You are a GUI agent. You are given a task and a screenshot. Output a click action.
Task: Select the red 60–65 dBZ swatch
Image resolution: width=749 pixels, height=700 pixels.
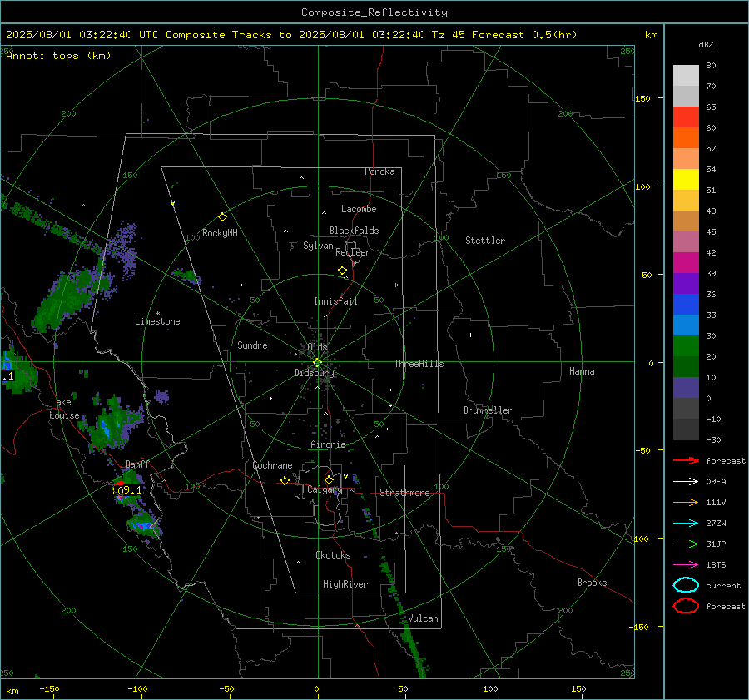coord(686,117)
